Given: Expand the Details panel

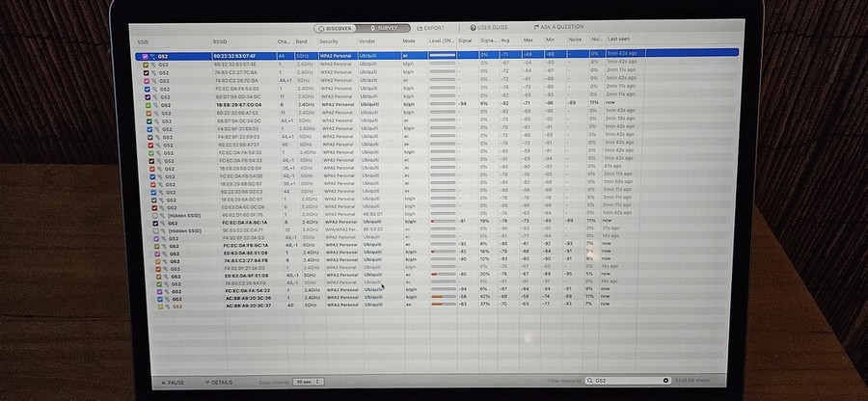Looking at the screenshot, I should 218,382.
